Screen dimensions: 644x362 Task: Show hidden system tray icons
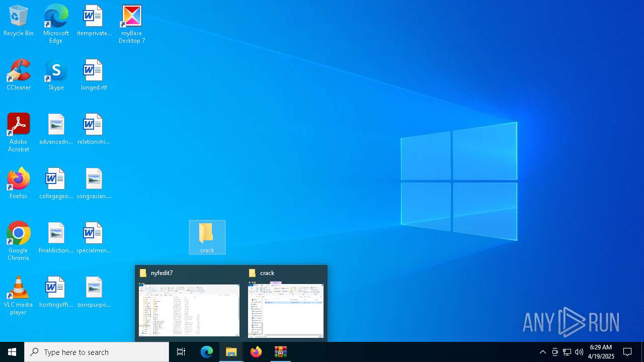click(543, 352)
